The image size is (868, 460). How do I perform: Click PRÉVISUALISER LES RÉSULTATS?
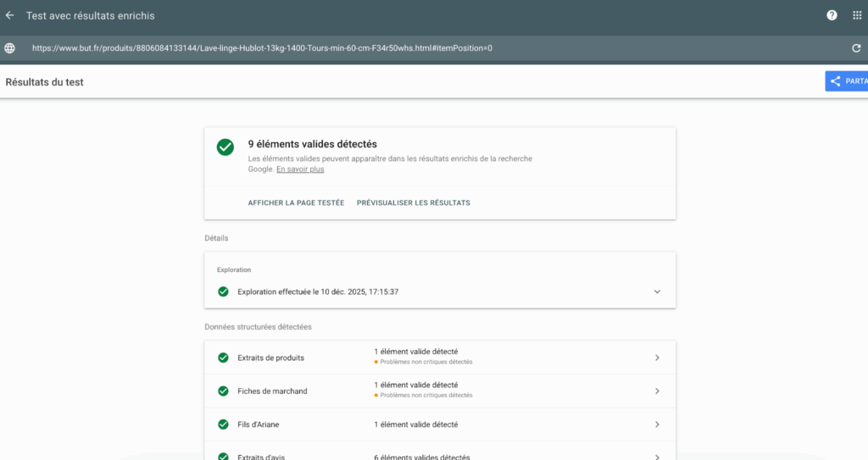click(413, 203)
